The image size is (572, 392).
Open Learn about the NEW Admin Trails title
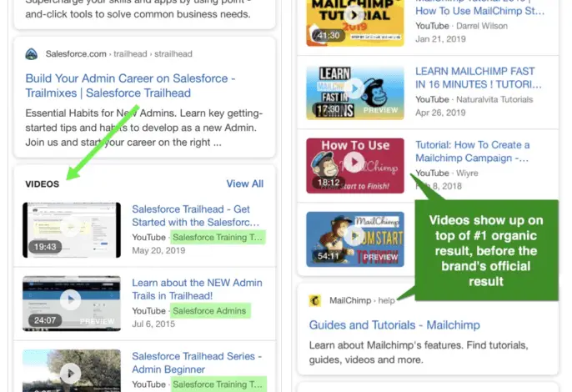click(x=197, y=289)
